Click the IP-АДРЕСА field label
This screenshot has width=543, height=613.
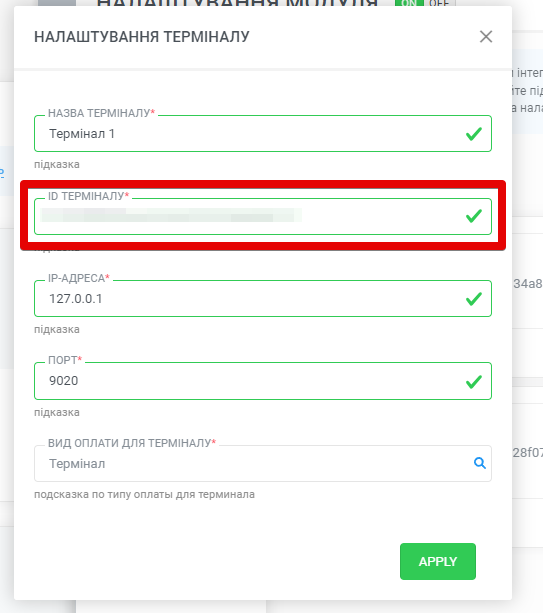point(79,278)
